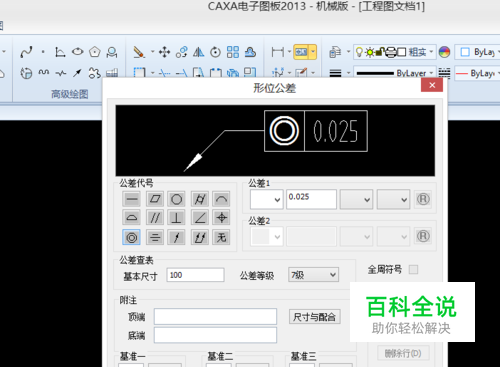Expand the dimension tool dropdown arrow
The width and height of the screenshot is (500, 367).
(289, 52)
